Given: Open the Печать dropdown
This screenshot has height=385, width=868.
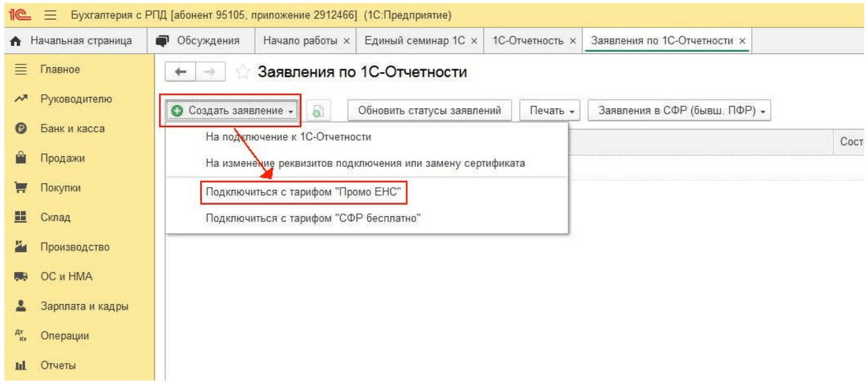Looking at the screenshot, I should 551,110.
